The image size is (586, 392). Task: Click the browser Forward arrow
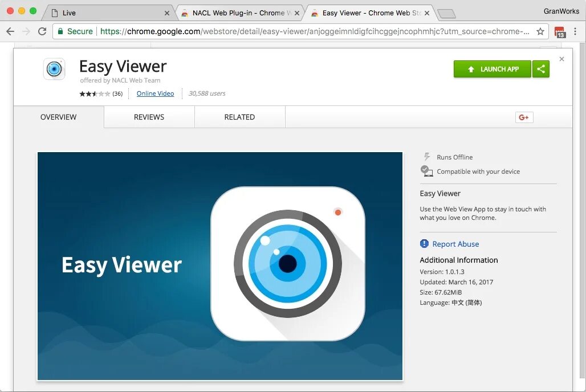point(26,31)
